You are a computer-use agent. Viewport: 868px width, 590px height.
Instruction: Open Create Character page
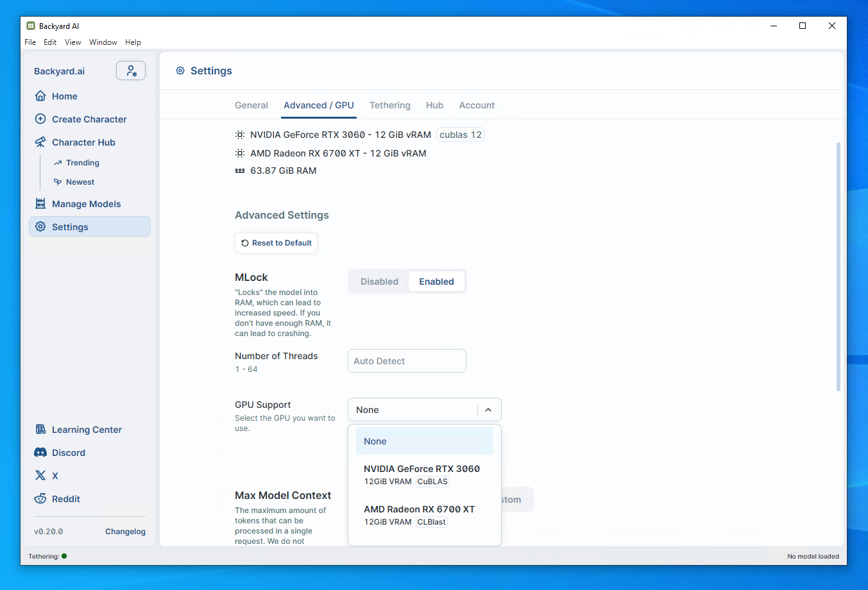click(x=90, y=119)
